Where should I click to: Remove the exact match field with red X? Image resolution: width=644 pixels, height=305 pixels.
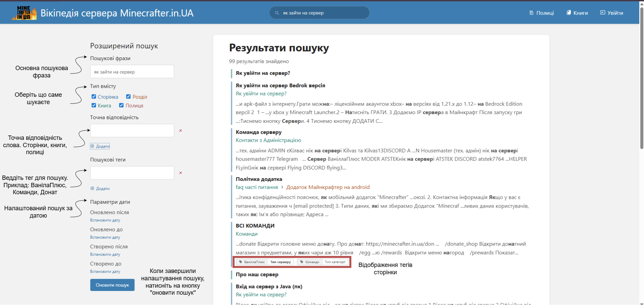click(x=181, y=131)
